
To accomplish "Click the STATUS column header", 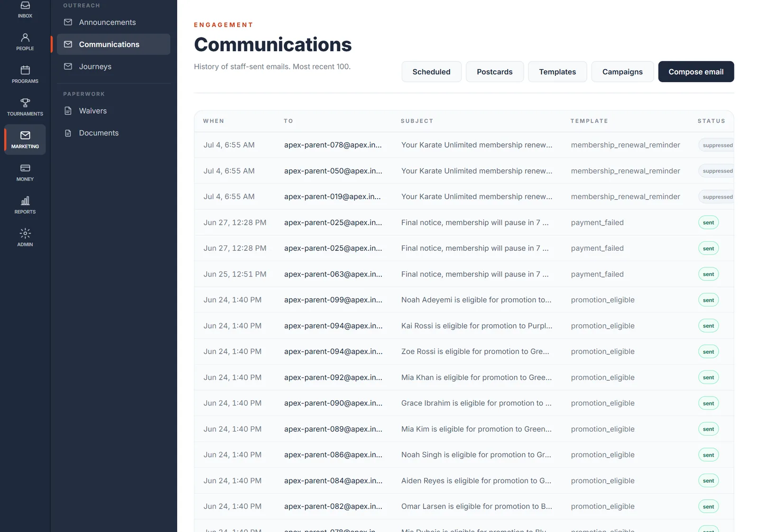I will (x=711, y=121).
